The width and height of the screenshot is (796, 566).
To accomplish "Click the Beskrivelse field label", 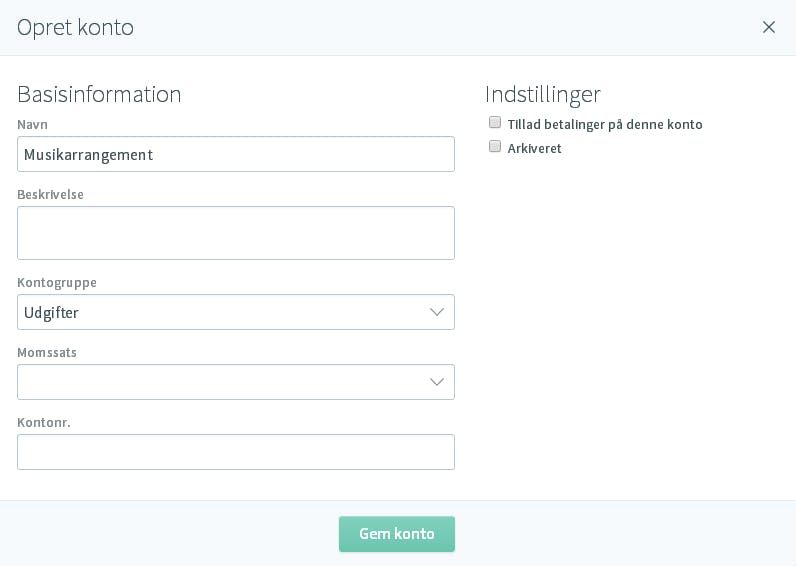I will pyautogui.click(x=50, y=194).
